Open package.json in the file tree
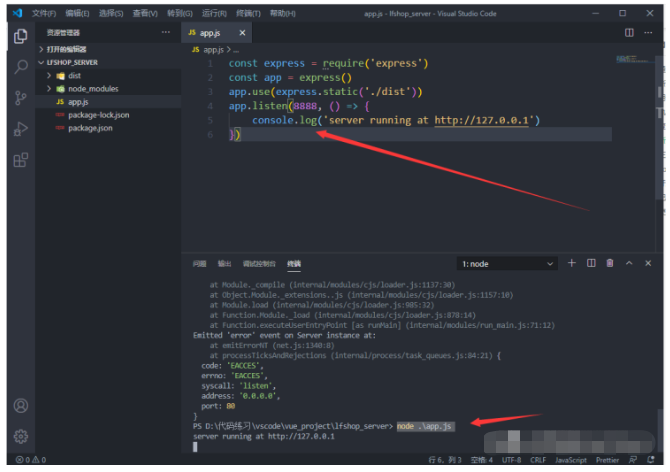The image size is (670, 472). 90,128
